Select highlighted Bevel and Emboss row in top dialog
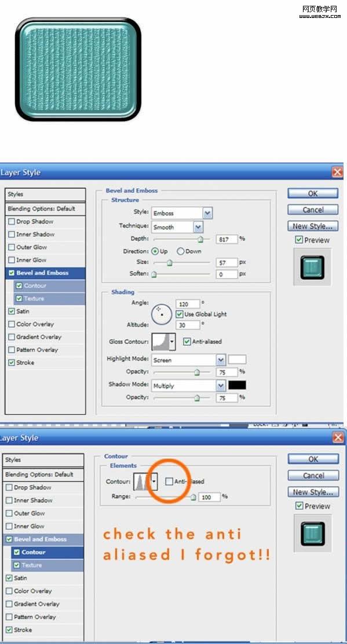Screen dimensions: 347x644 (x=45, y=273)
